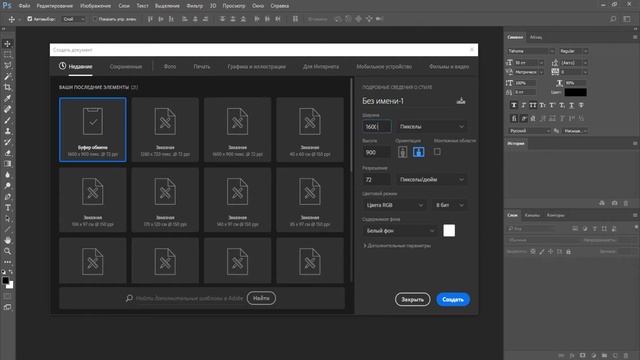
Task: Toggle the Автовыбор checkbox in options bar
Action: click(x=29, y=19)
